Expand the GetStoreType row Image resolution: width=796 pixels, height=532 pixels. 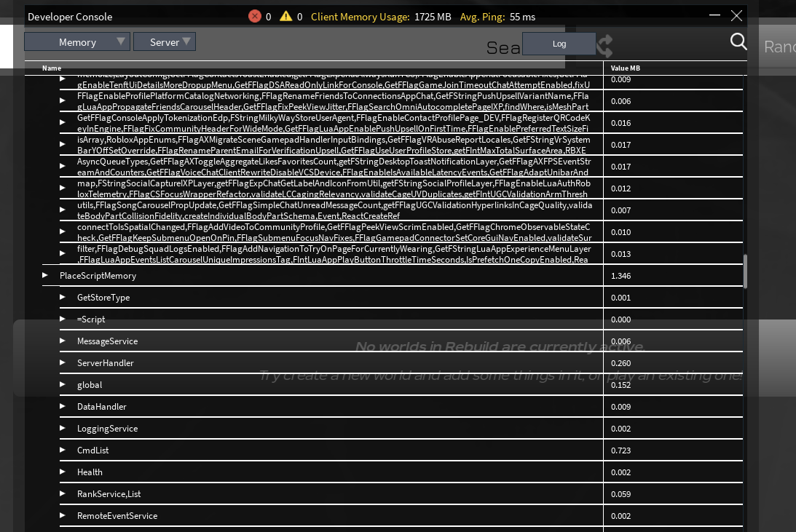(63, 297)
